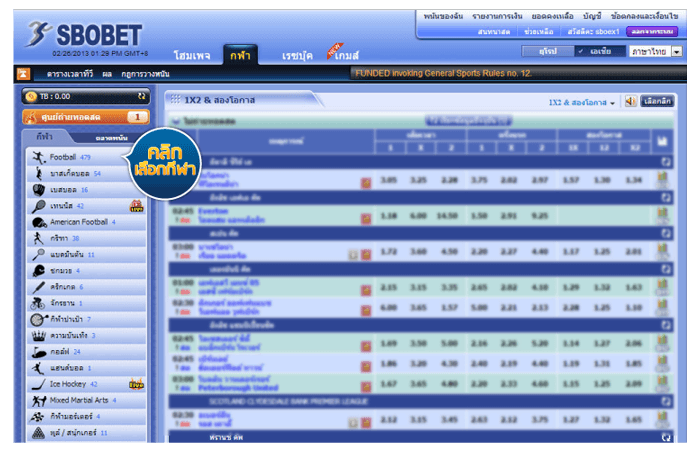Open the เกมส์ tab
Screen dimensions: 700x450
point(347,55)
